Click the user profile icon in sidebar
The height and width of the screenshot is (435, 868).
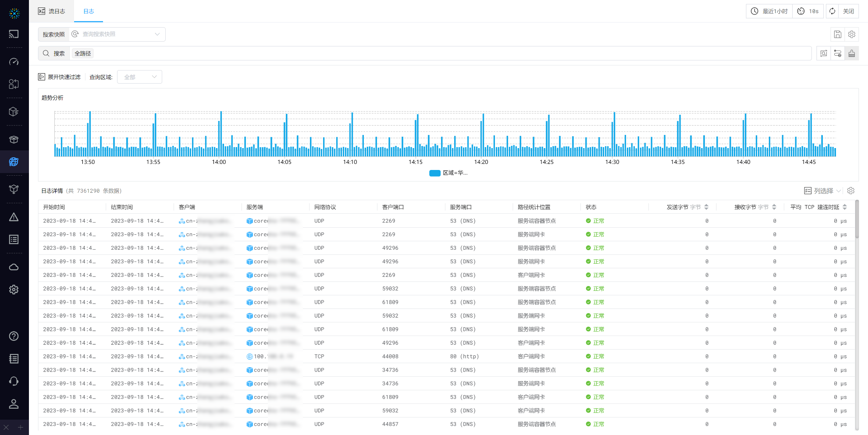point(14,404)
